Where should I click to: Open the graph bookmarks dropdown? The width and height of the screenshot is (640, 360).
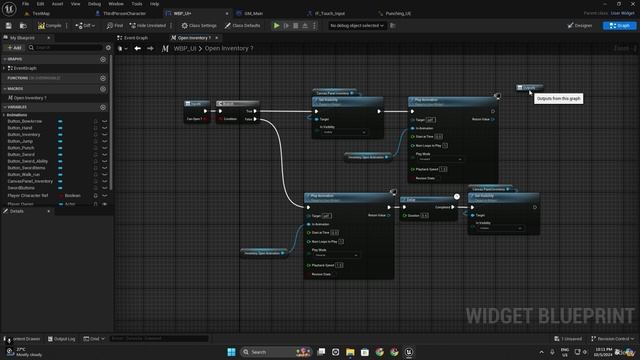[x=122, y=49]
